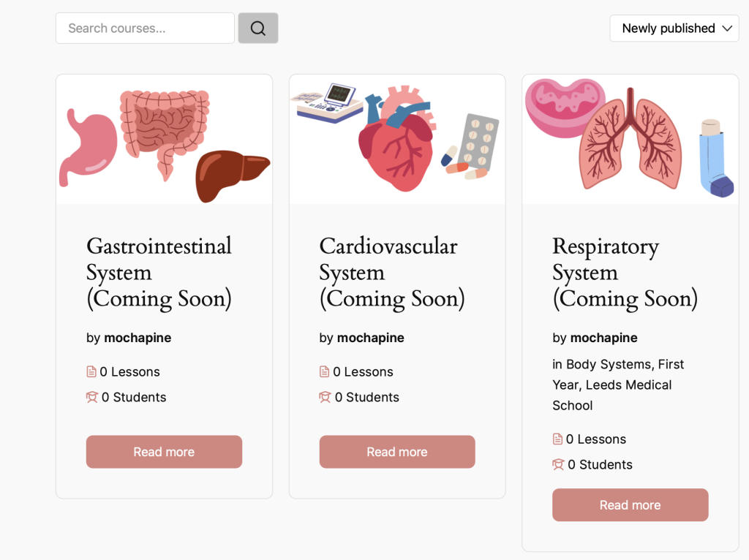Open the Gastrointestinal System course title
The height and width of the screenshot is (560, 749).
(x=159, y=273)
